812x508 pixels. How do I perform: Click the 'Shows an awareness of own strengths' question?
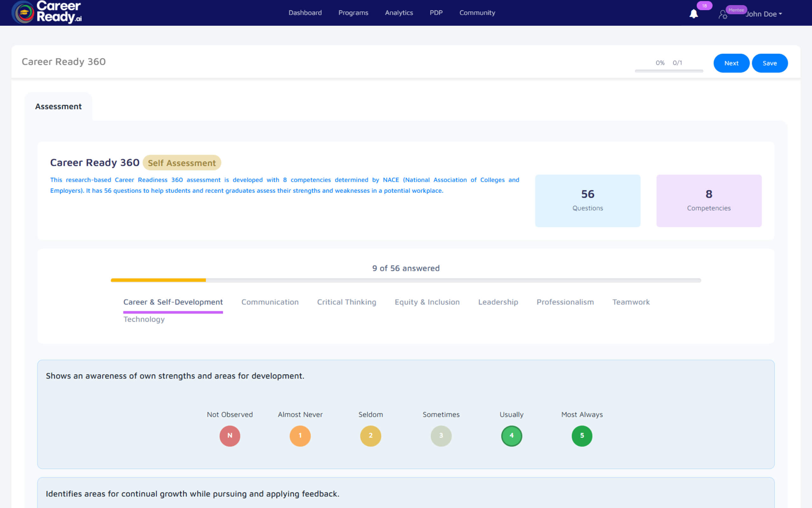click(175, 376)
